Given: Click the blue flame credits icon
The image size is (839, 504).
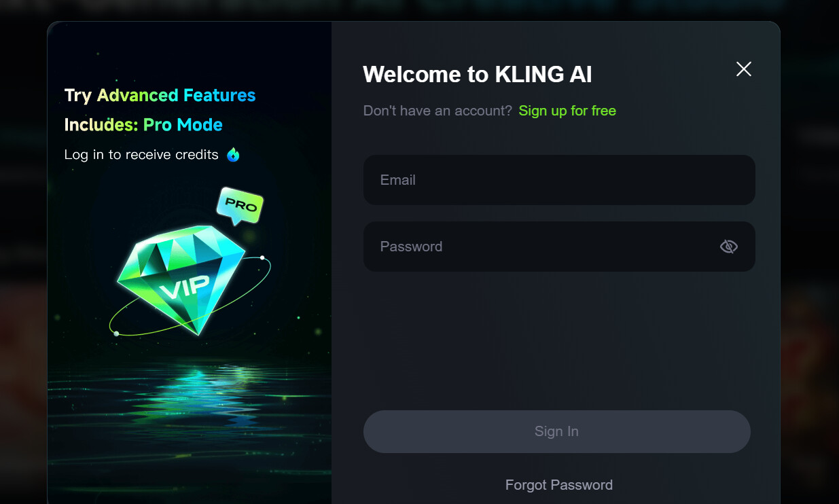Looking at the screenshot, I should [233, 155].
